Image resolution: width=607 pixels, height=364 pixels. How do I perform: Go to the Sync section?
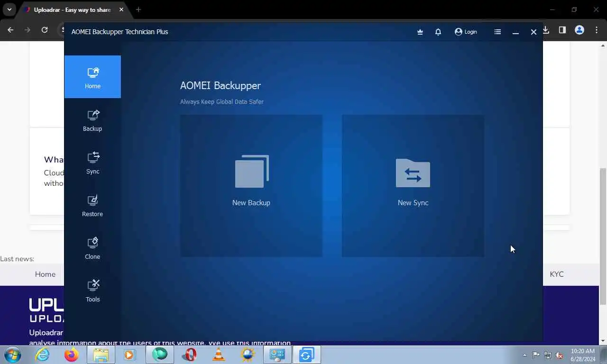click(92, 163)
